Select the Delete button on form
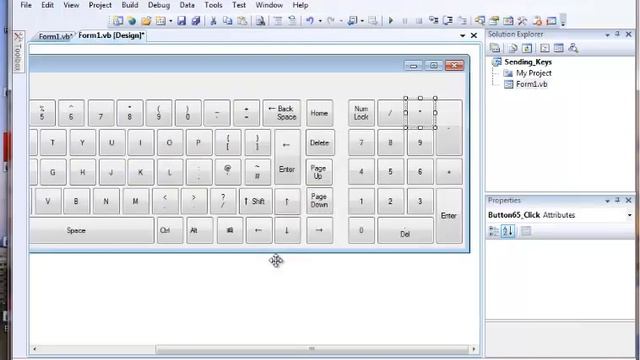640x360 pixels. point(320,142)
